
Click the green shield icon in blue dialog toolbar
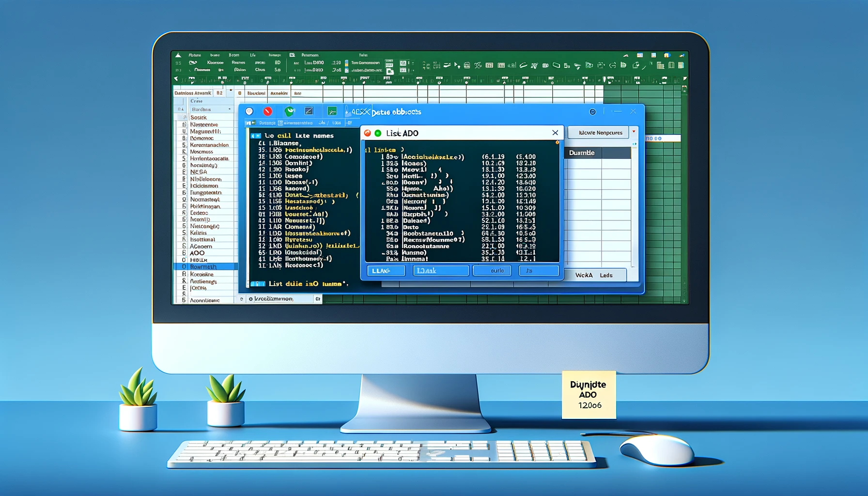(290, 111)
